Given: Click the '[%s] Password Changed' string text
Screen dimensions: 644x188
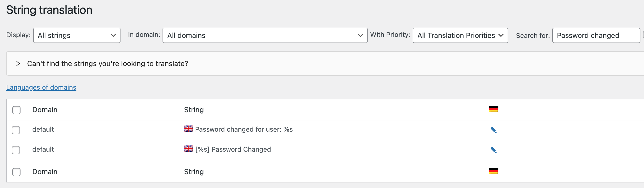Looking at the screenshot, I should (233, 149).
